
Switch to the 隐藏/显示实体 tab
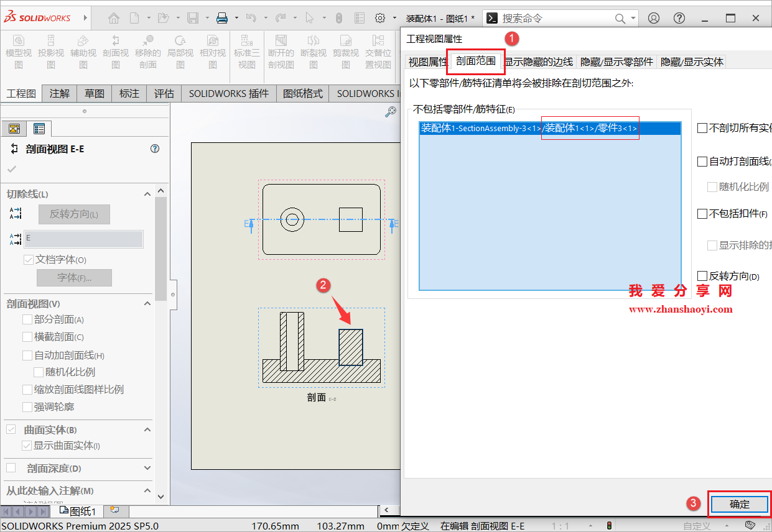pos(692,62)
